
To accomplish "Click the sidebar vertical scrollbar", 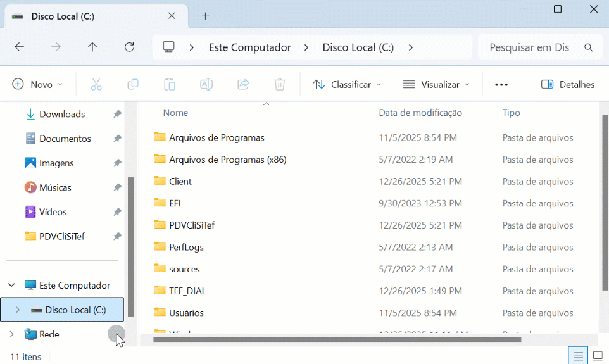I will coord(131,247).
